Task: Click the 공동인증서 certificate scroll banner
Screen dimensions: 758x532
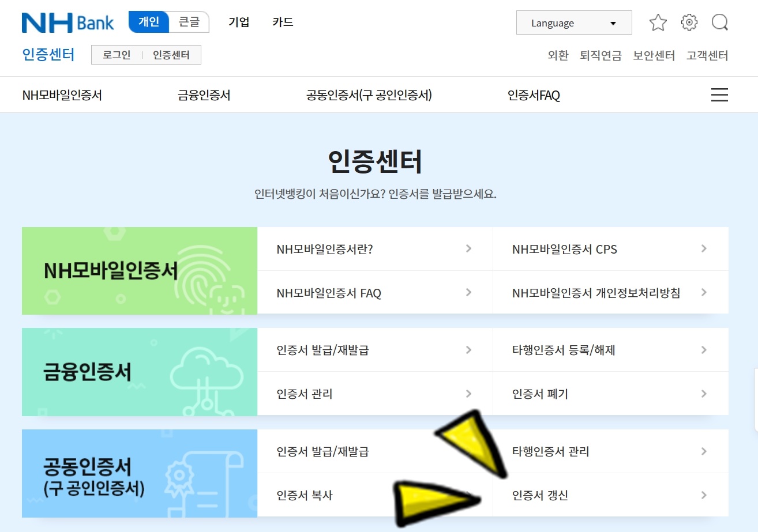Action: 140,473
